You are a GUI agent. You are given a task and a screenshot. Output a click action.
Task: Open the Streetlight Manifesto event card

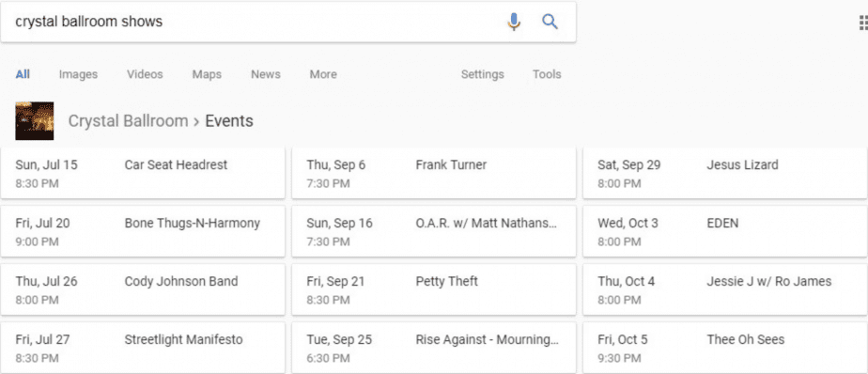[x=143, y=348]
